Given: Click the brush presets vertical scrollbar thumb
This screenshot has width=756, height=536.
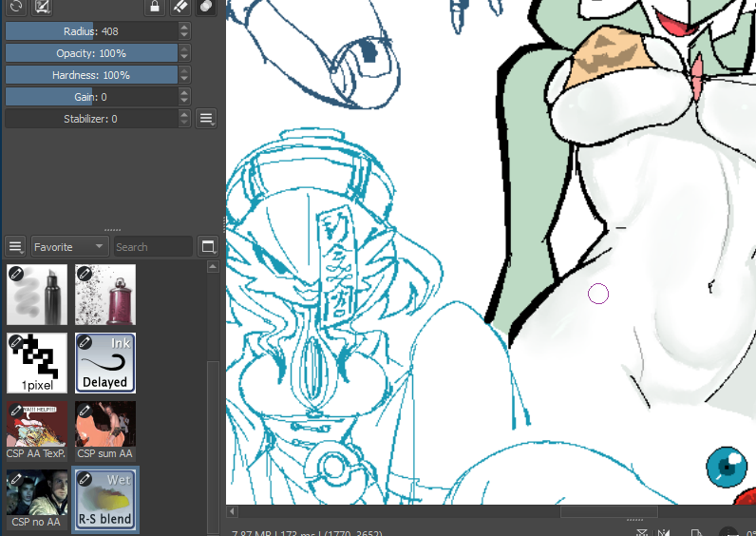Looking at the screenshot, I should pyautogui.click(x=213, y=447).
